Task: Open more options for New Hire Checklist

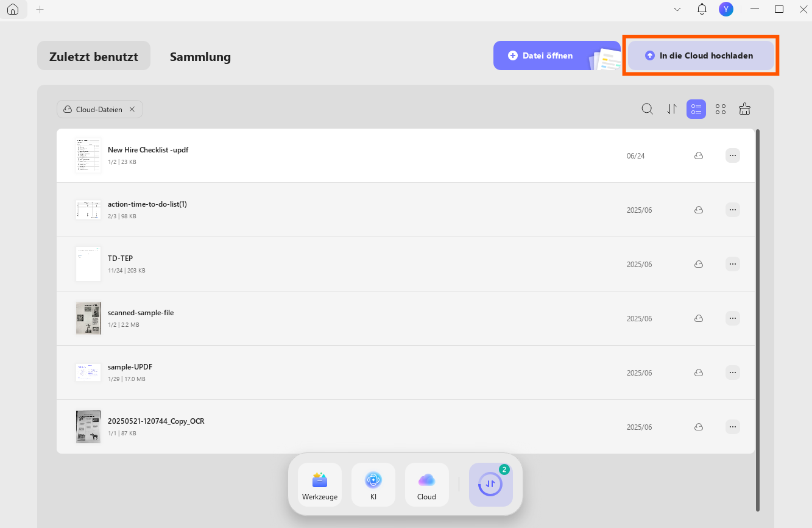Action: (x=733, y=155)
